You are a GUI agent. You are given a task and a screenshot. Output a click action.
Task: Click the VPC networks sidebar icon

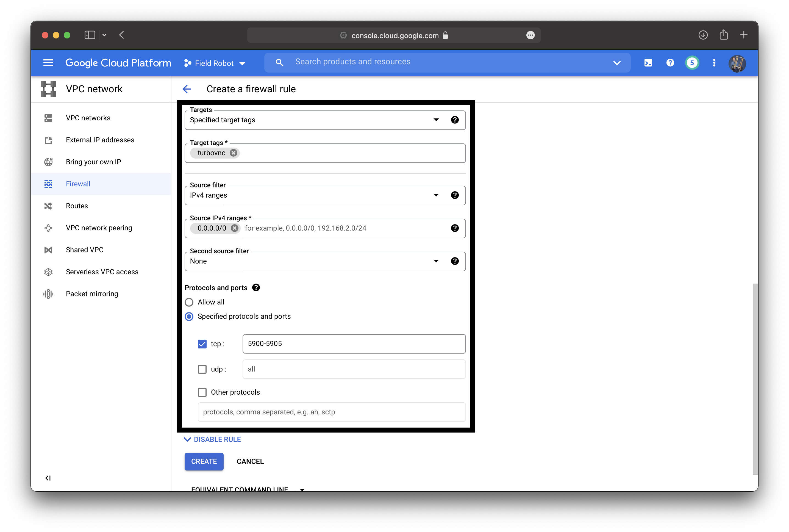pyautogui.click(x=48, y=118)
